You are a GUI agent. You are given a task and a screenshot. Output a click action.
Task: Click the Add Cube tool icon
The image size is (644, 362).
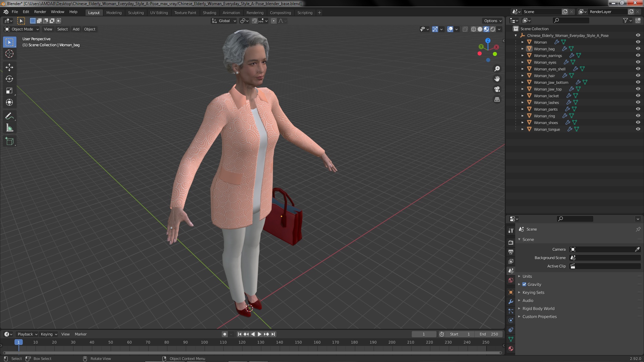tap(9, 141)
